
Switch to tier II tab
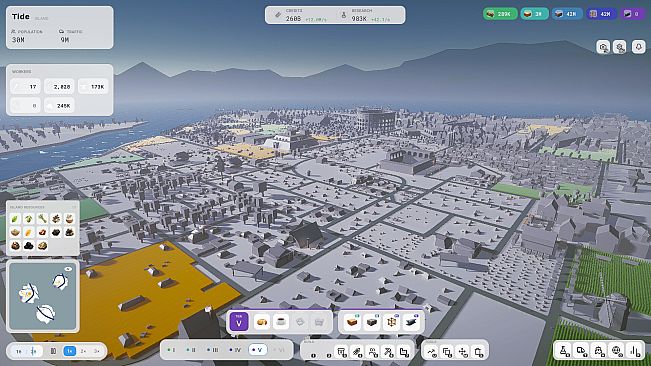tap(191, 350)
